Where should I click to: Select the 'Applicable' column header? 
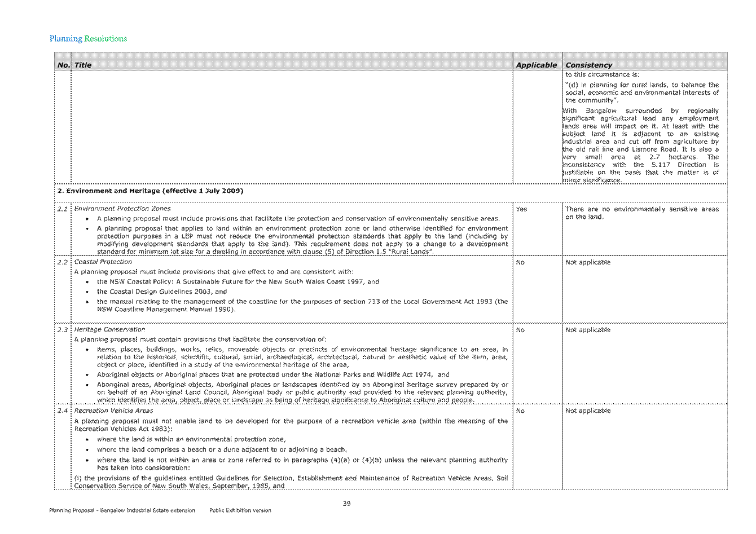[x=536, y=65]
